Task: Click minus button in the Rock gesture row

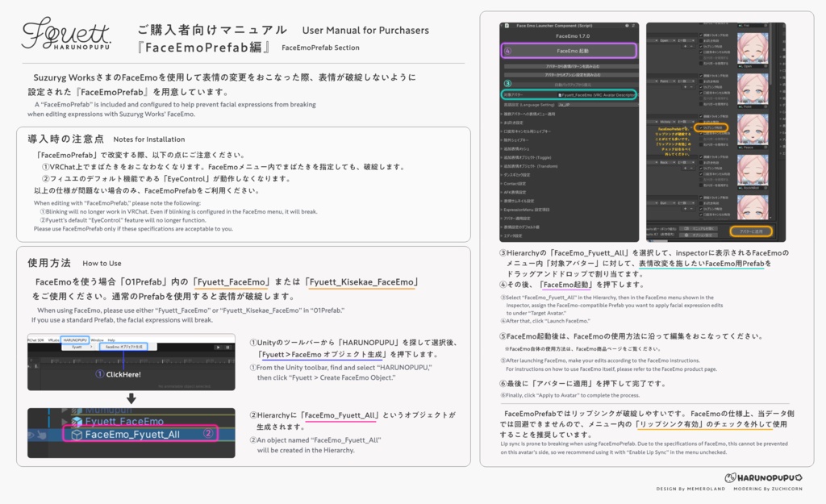Action: click(691, 168)
